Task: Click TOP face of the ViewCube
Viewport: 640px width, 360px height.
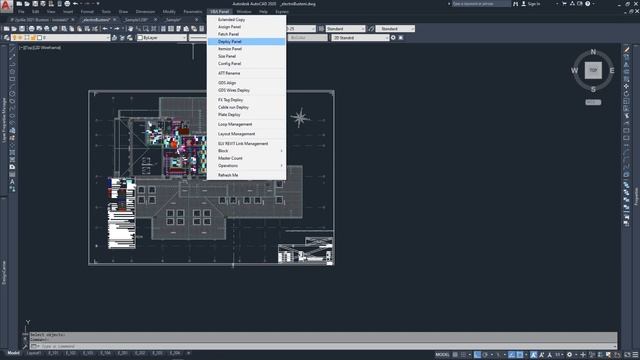Action: coord(593,70)
